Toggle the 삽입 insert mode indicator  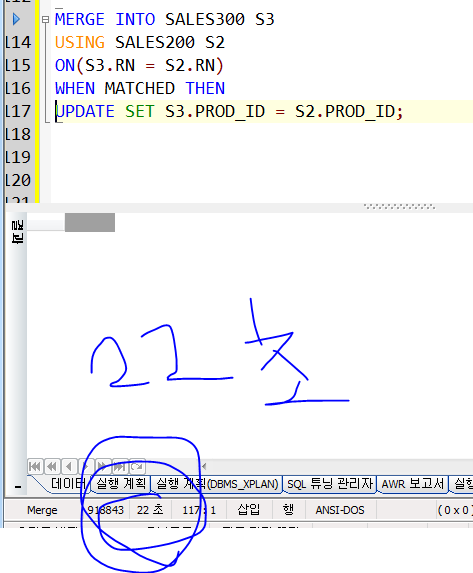pyautogui.click(x=249, y=510)
